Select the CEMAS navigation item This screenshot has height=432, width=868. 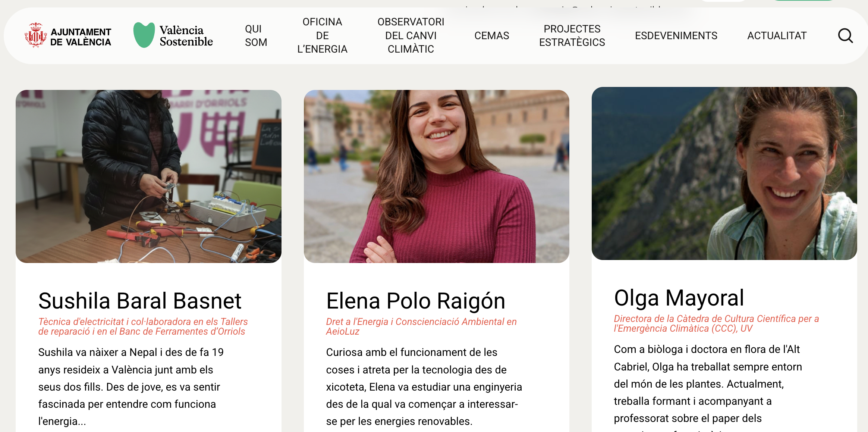pos(491,36)
